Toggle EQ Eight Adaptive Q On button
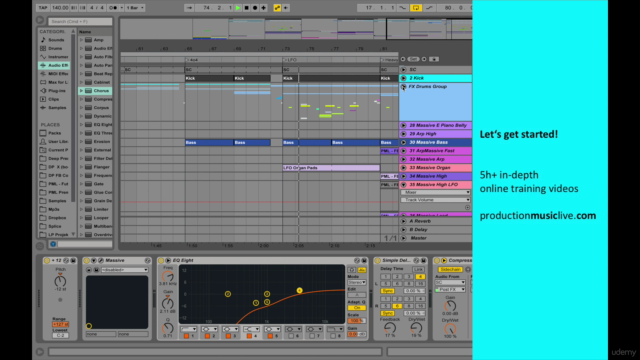Viewport: 640px width, 360px height. (356, 308)
